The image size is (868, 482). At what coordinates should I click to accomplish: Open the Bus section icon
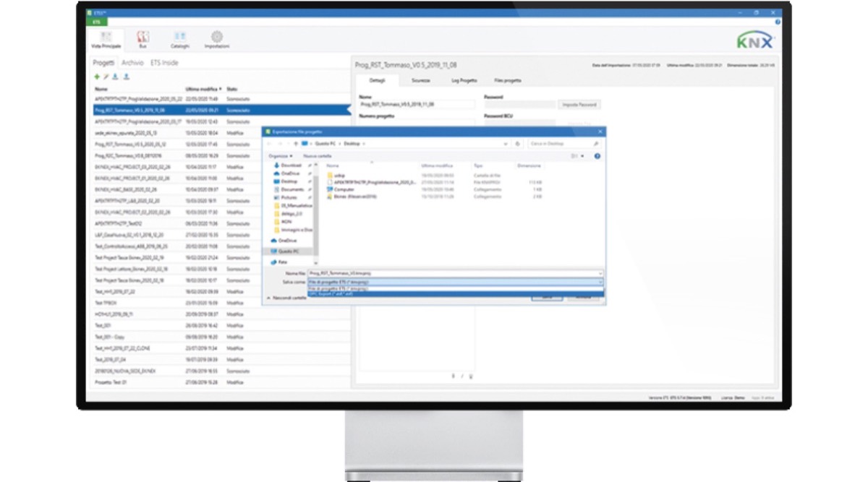point(142,37)
